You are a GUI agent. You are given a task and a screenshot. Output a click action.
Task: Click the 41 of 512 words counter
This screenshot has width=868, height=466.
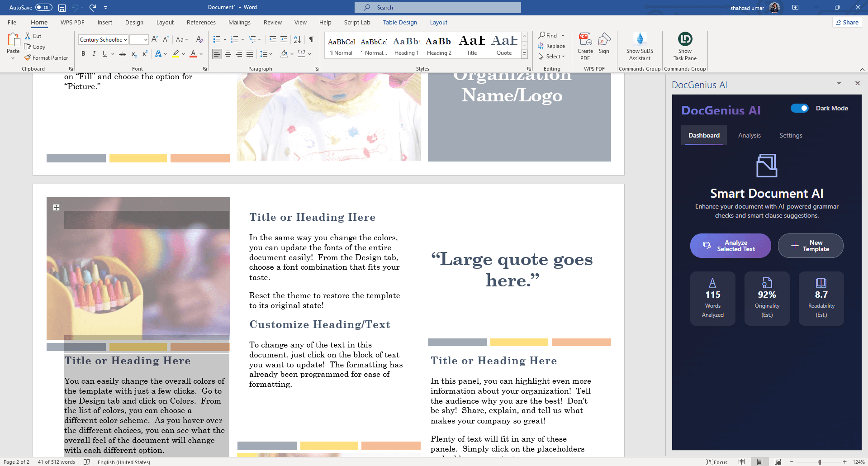point(56,462)
